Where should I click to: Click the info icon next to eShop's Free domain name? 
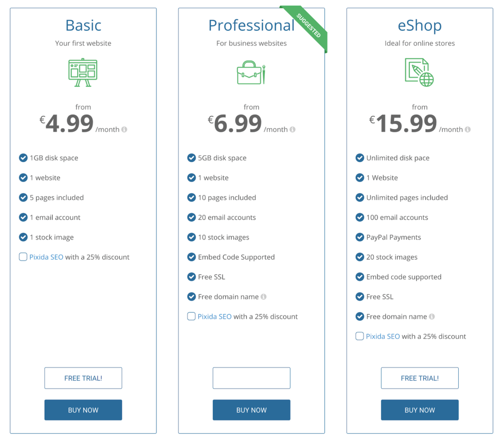point(432,316)
